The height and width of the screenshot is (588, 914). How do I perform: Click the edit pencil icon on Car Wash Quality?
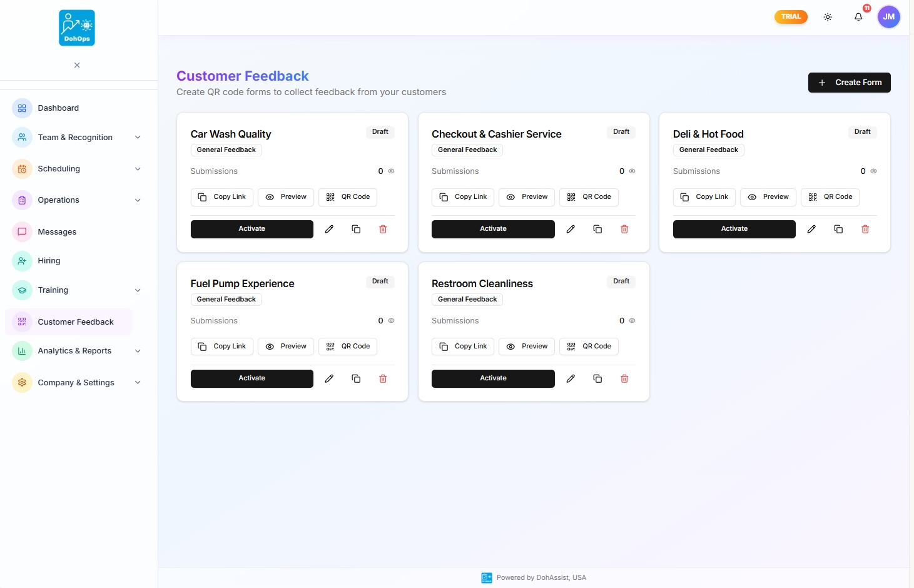click(x=329, y=229)
